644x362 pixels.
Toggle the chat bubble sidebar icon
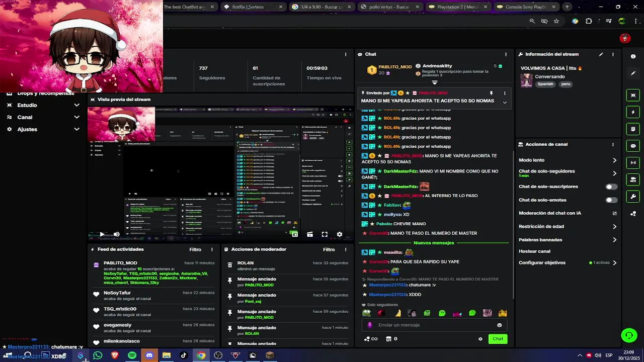click(633, 146)
